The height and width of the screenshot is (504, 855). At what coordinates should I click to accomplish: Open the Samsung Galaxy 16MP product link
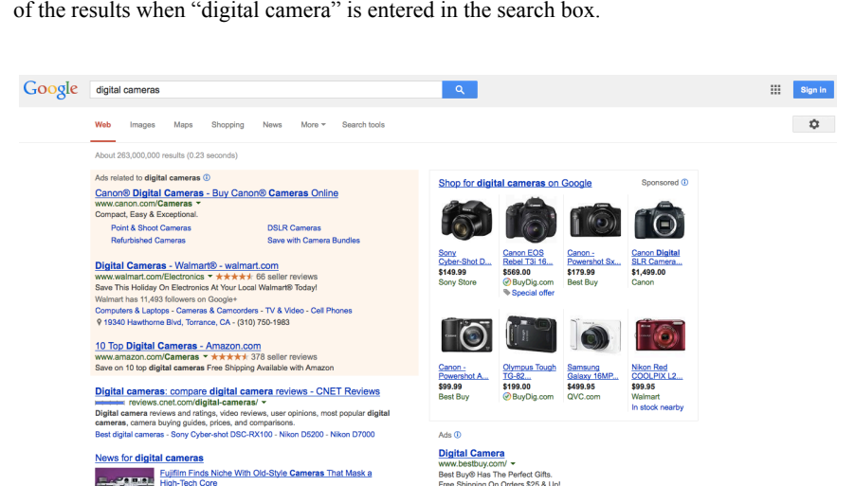point(592,371)
